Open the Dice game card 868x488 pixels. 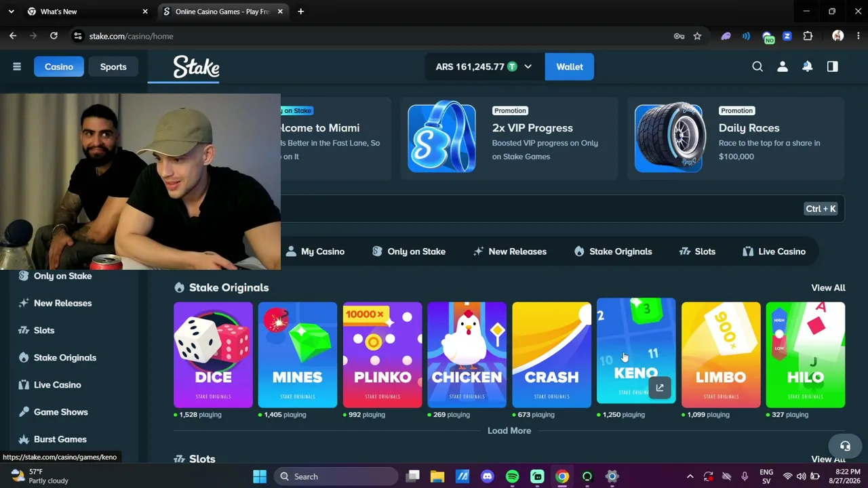point(213,355)
